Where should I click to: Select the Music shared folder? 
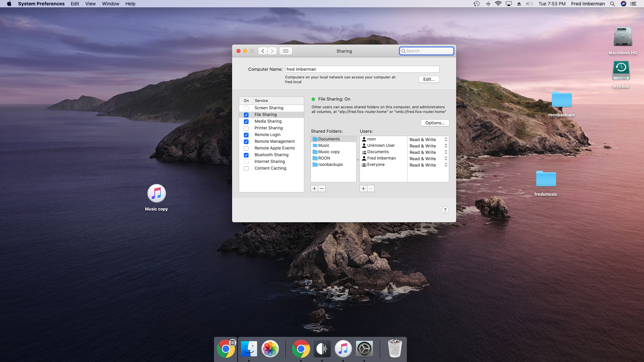pos(333,145)
